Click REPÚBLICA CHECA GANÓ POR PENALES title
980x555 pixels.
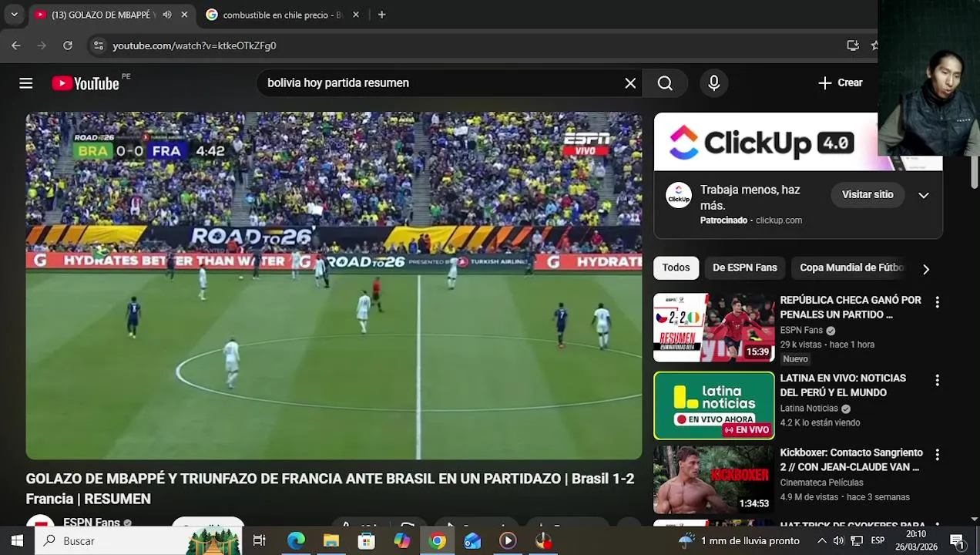point(851,308)
